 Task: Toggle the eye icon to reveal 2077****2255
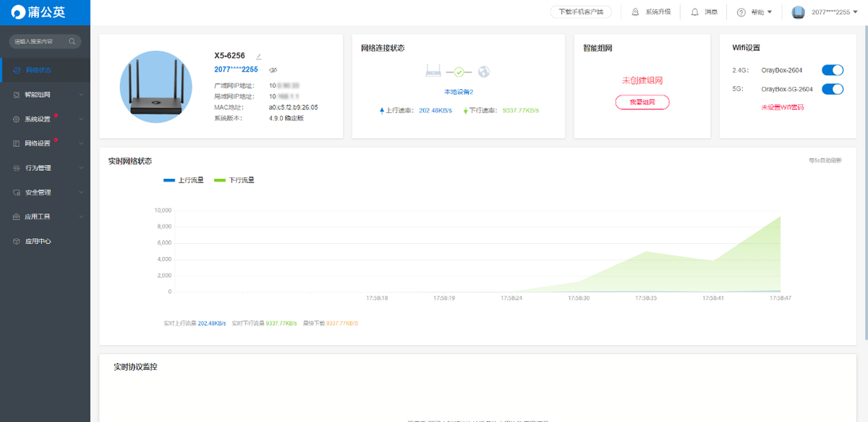coord(273,70)
